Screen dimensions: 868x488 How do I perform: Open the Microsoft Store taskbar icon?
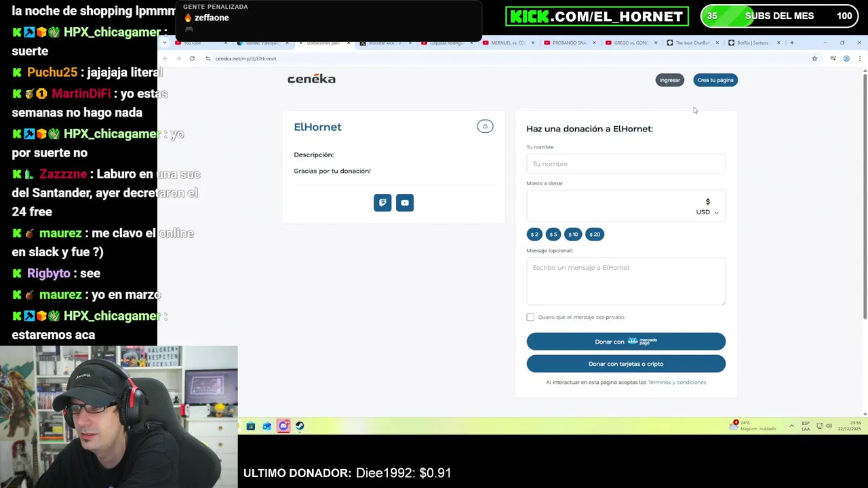pyautogui.click(x=251, y=426)
